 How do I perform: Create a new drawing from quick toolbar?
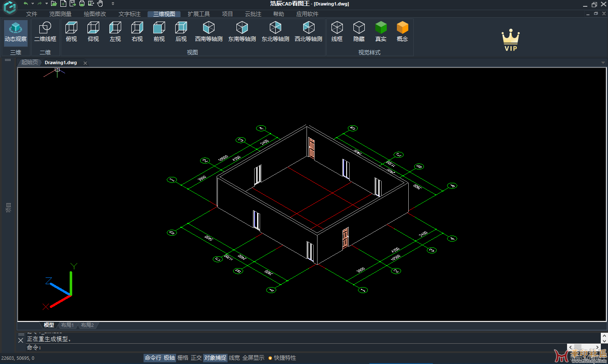pyautogui.click(x=63, y=3)
